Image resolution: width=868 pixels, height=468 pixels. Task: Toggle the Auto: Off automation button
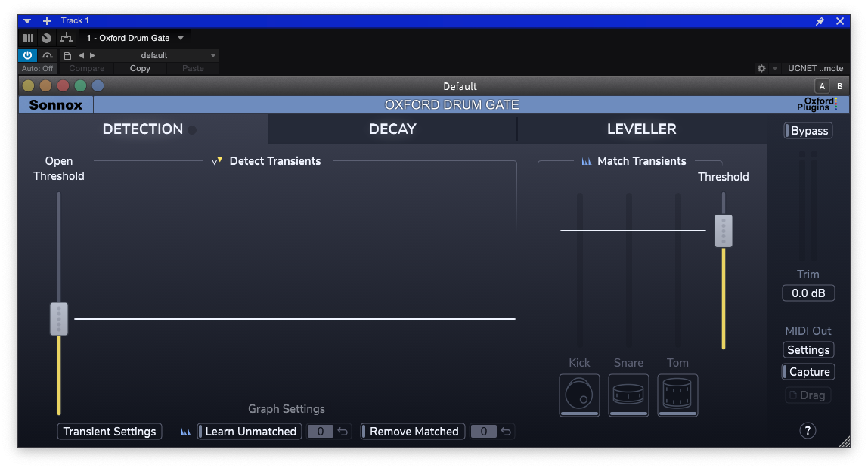[x=38, y=68]
